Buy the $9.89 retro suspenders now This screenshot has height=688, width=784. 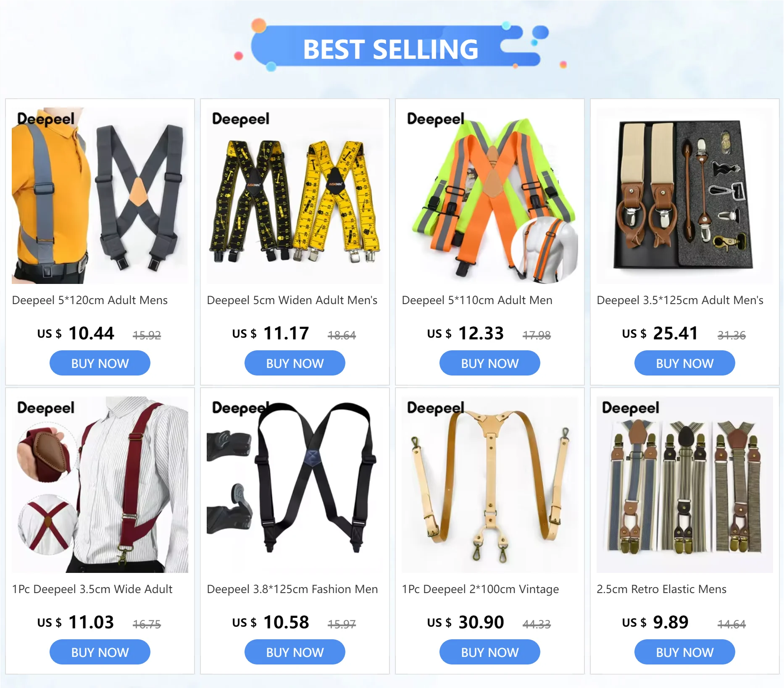click(685, 652)
